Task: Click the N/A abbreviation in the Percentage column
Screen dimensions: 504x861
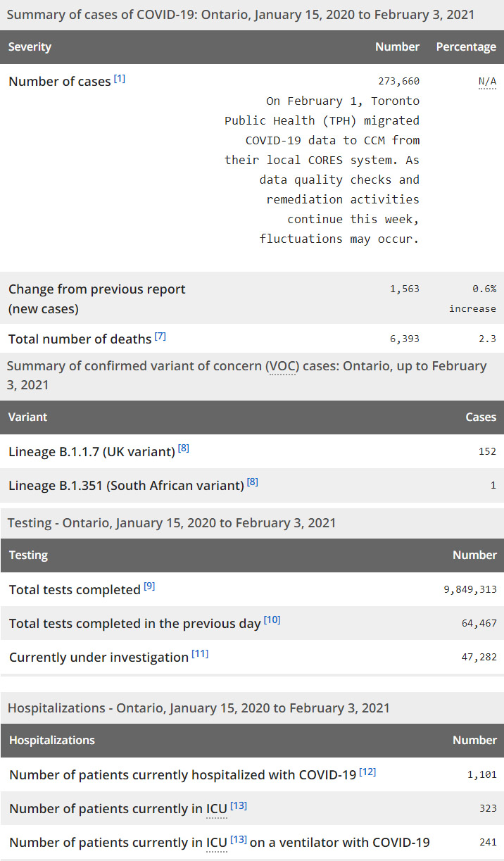Action: click(487, 82)
